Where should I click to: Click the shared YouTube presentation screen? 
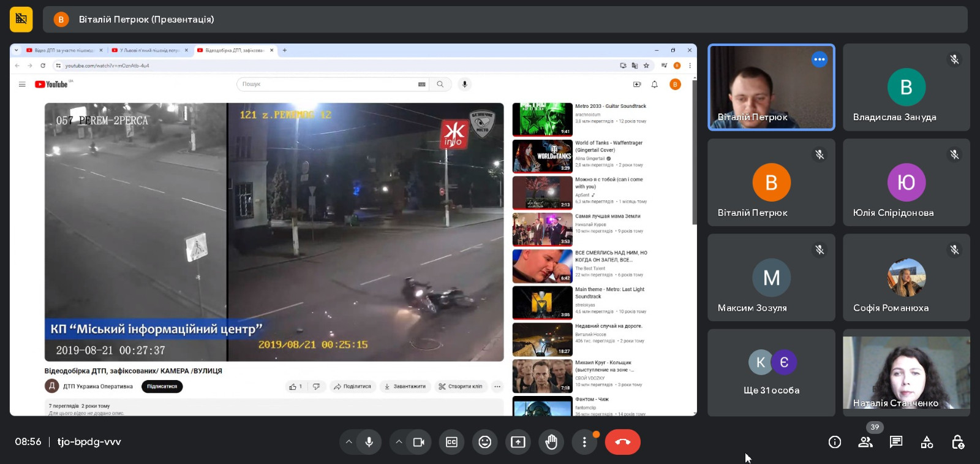353,230
